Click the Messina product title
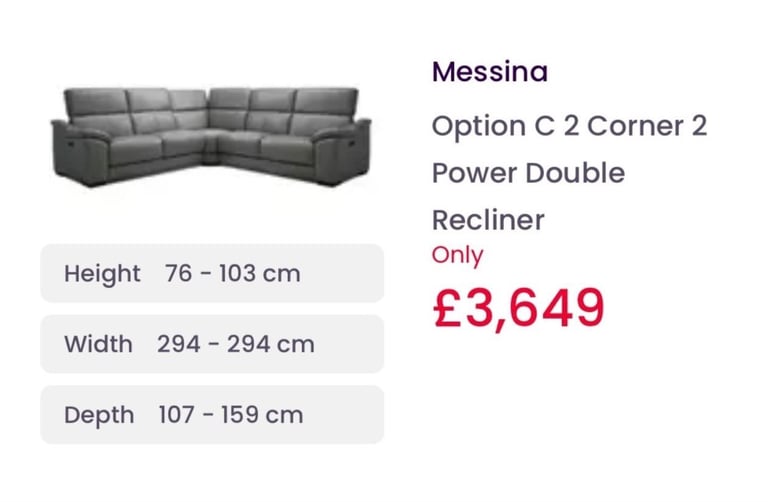 pos(490,72)
